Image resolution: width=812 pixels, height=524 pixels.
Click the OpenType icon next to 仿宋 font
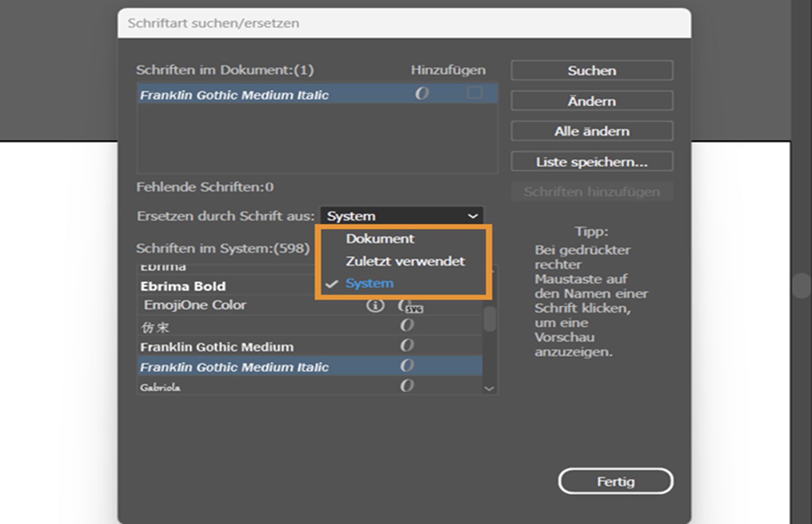point(406,325)
